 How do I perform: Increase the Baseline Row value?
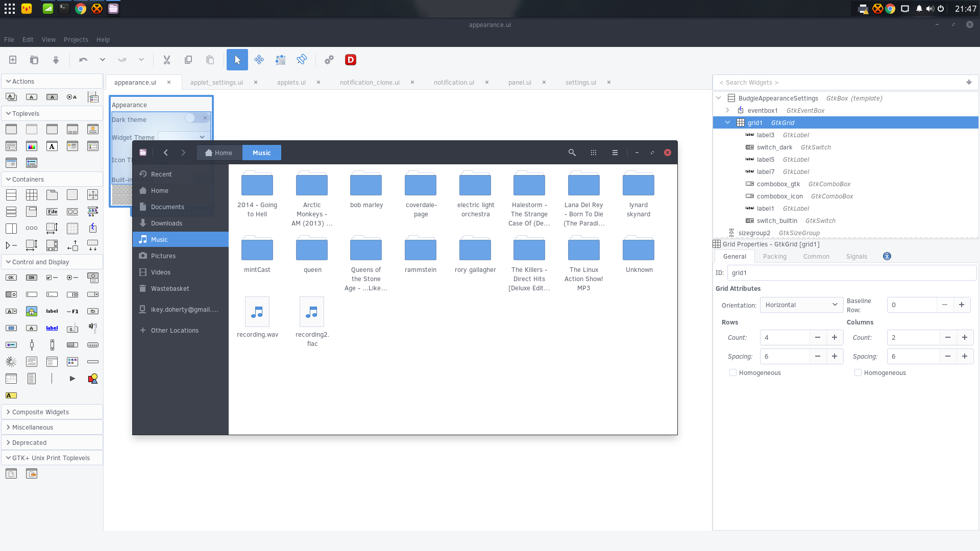point(962,305)
